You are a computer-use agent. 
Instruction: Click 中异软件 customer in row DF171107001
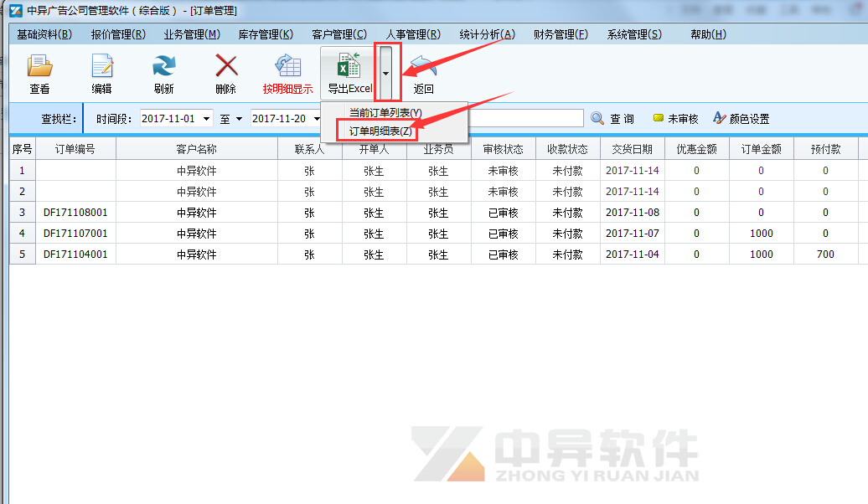tap(197, 234)
